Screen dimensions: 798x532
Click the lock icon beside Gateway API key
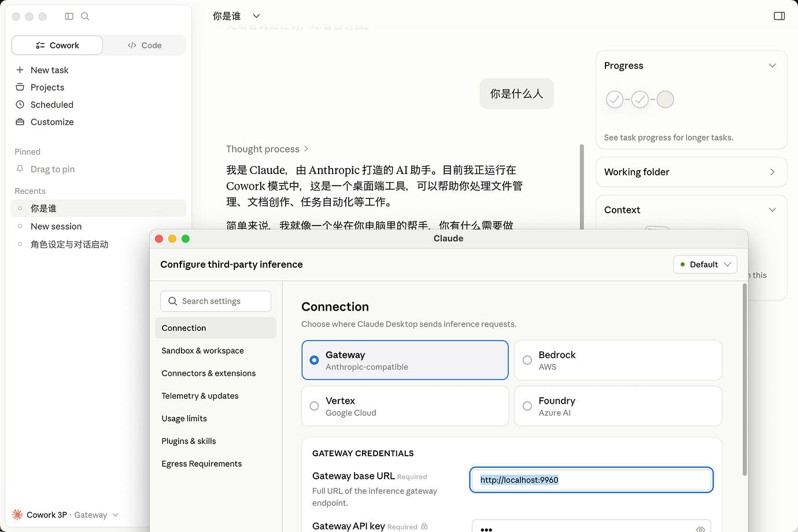424,526
